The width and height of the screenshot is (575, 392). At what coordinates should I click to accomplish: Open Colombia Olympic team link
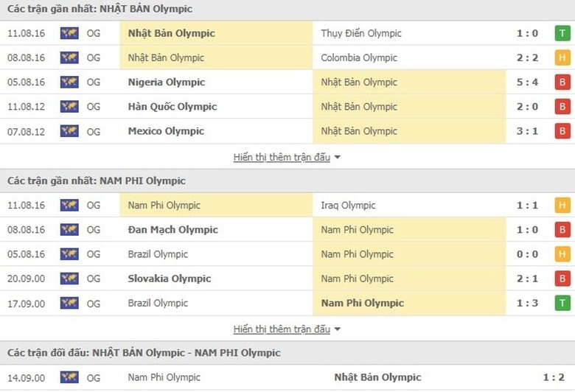pos(359,57)
